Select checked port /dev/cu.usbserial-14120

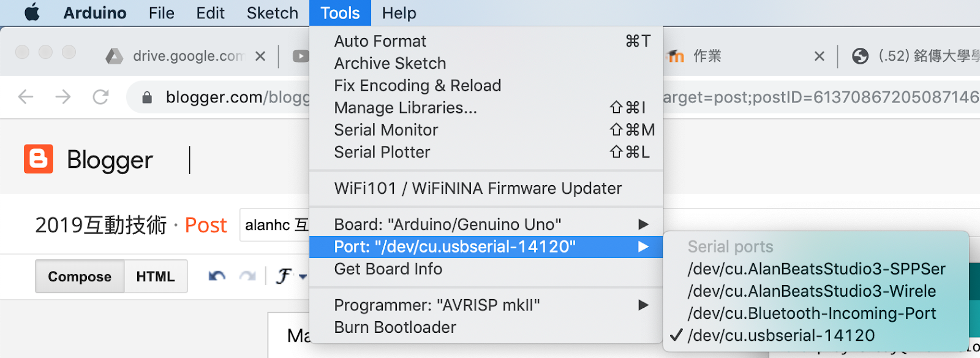click(x=781, y=335)
